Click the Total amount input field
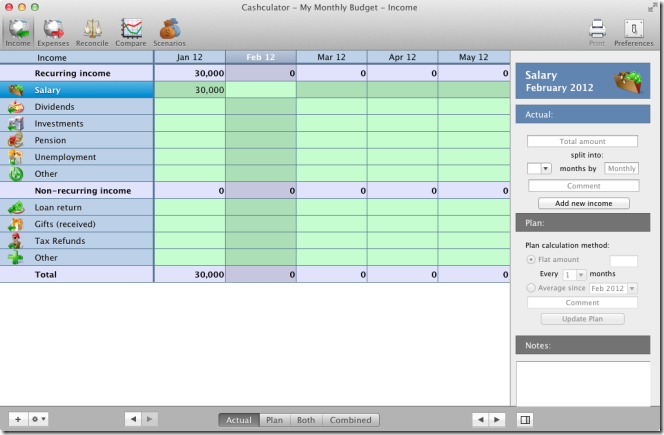664x435 pixels. [582, 141]
